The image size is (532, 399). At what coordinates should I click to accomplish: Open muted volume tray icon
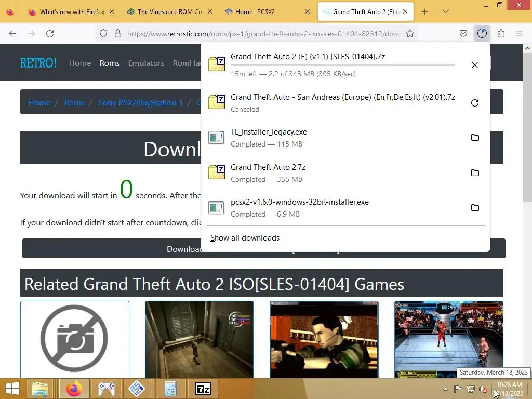483,389
